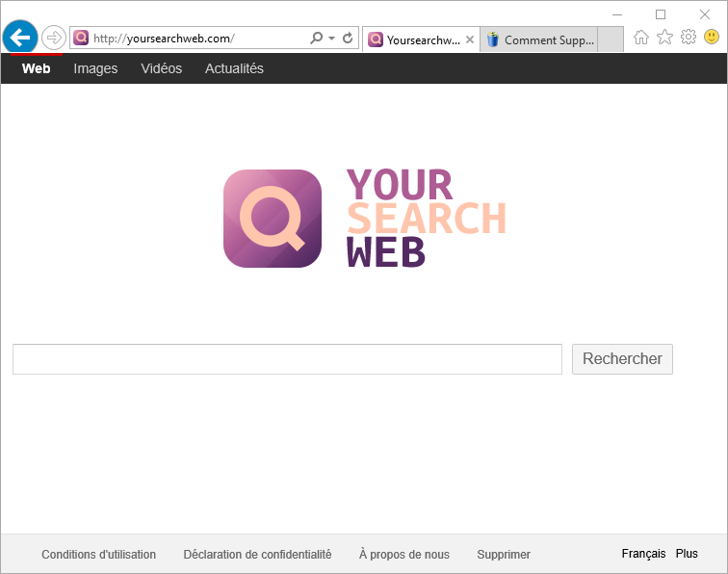Minimize the browser window
Screen dimensions: 728x574
click(x=617, y=14)
